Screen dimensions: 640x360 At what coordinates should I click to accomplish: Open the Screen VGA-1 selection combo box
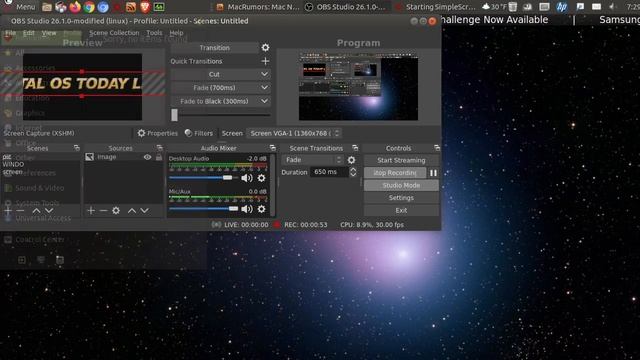click(x=294, y=133)
